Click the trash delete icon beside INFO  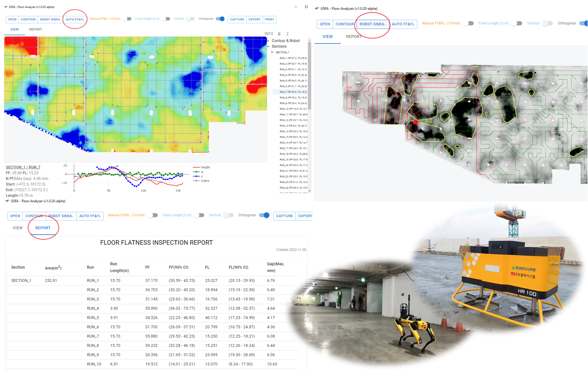(x=279, y=34)
